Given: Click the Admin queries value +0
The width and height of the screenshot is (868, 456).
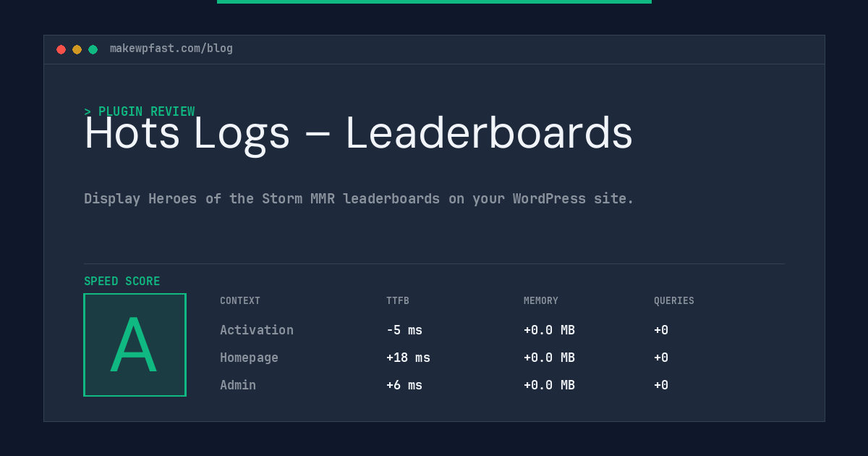Looking at the screenshot, I should pyautogui.click(x=661, y=385).
